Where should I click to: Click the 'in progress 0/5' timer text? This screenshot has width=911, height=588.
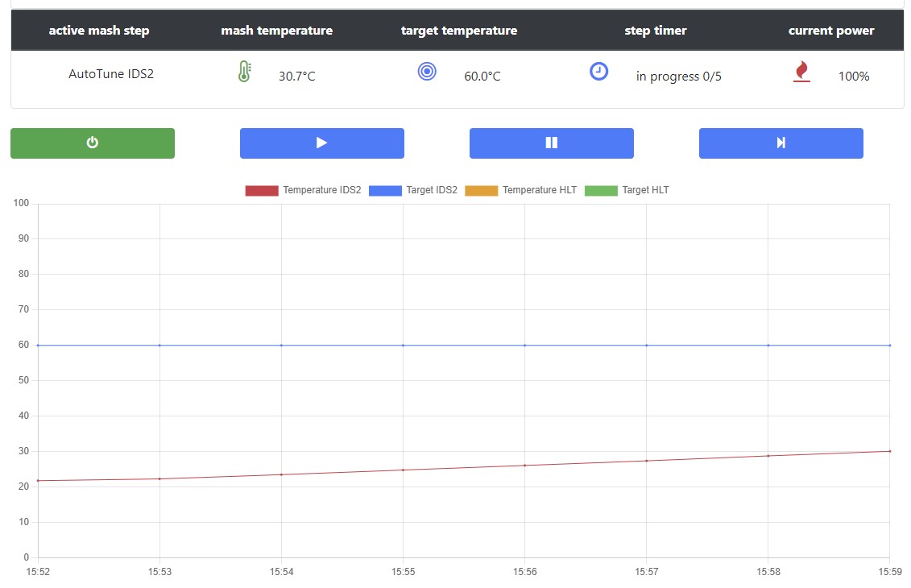point(679,77)
